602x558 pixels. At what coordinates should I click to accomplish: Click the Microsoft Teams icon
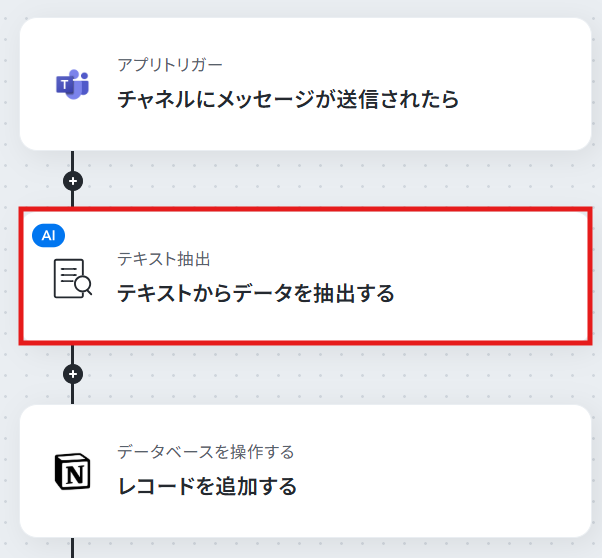(73, 84)
